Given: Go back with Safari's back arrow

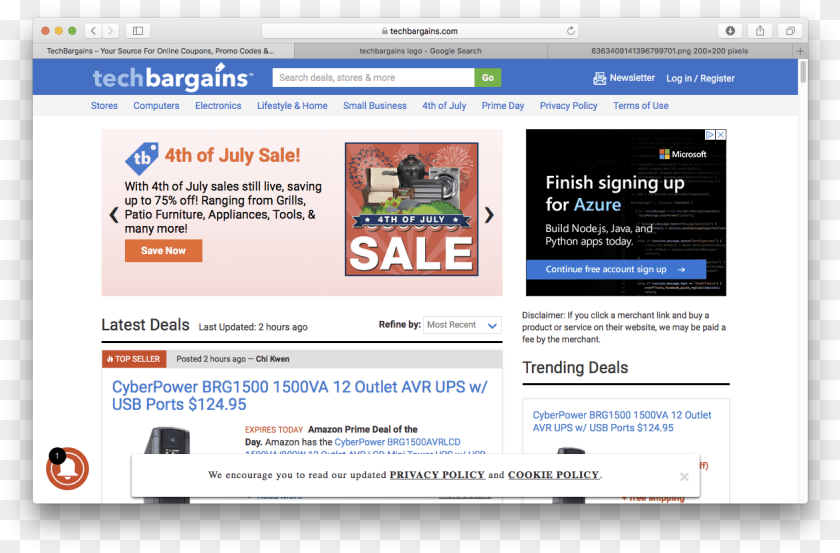Looking at the screenshot, I should coord(93,31).
